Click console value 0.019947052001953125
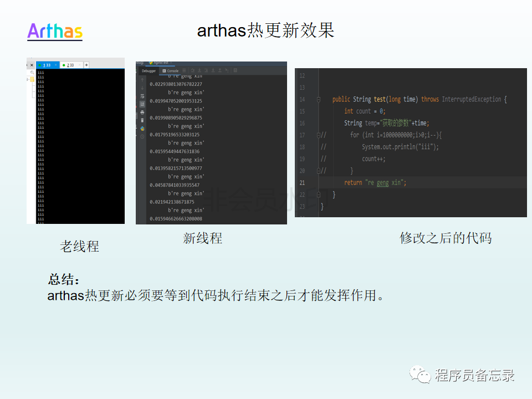Viewport: 532px width, 399px height. (x=176, y=101)
